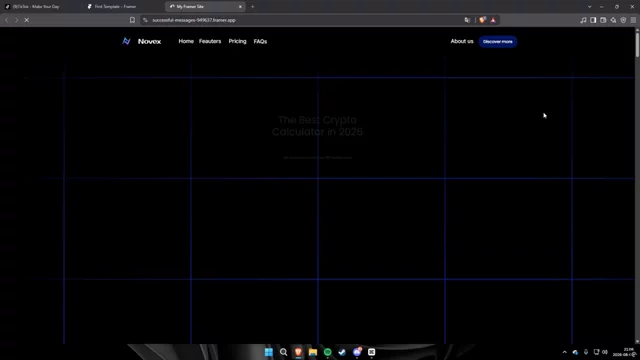Stop page loading with the X button

click(x=27, y=20)
